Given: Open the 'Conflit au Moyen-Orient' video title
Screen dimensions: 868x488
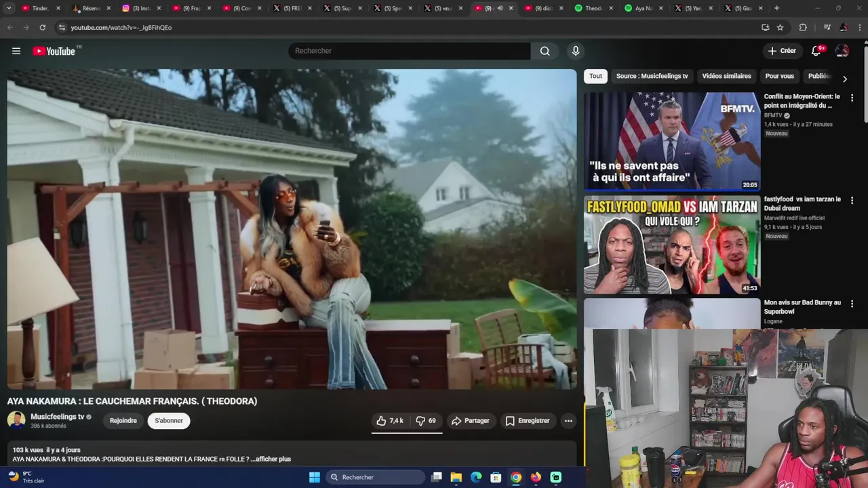Looking at the screenshot, I should coord(802,101).
